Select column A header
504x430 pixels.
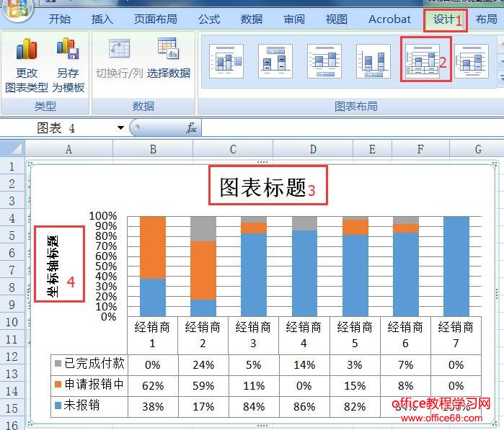[68, 149]
